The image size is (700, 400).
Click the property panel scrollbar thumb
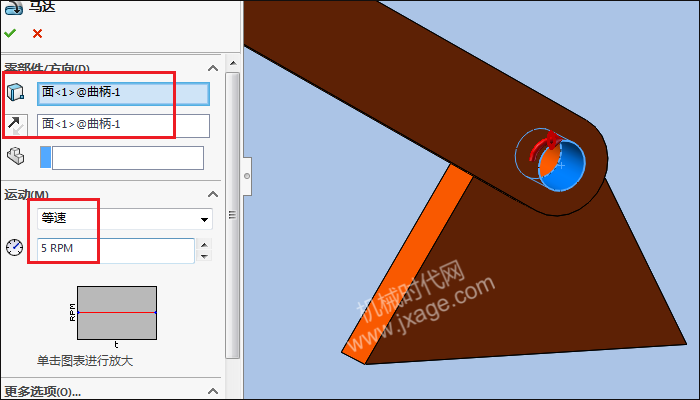point(232,215)
